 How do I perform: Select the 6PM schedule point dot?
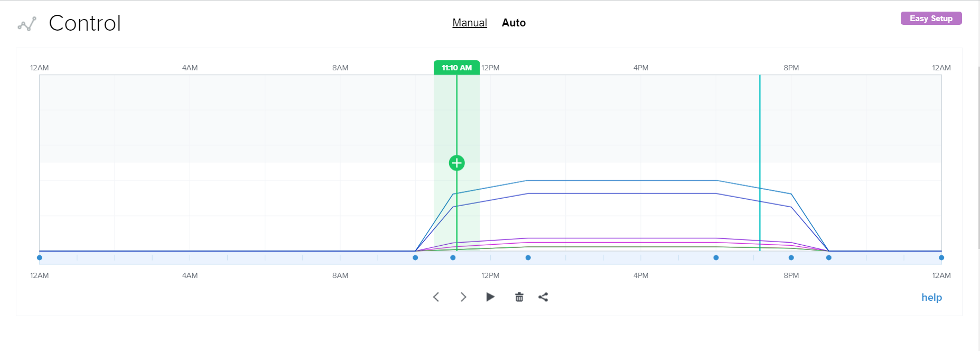click(x=716, y=258)
